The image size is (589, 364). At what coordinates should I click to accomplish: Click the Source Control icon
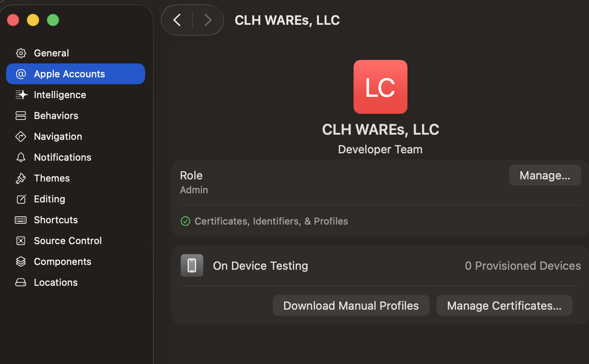point(21,241)
